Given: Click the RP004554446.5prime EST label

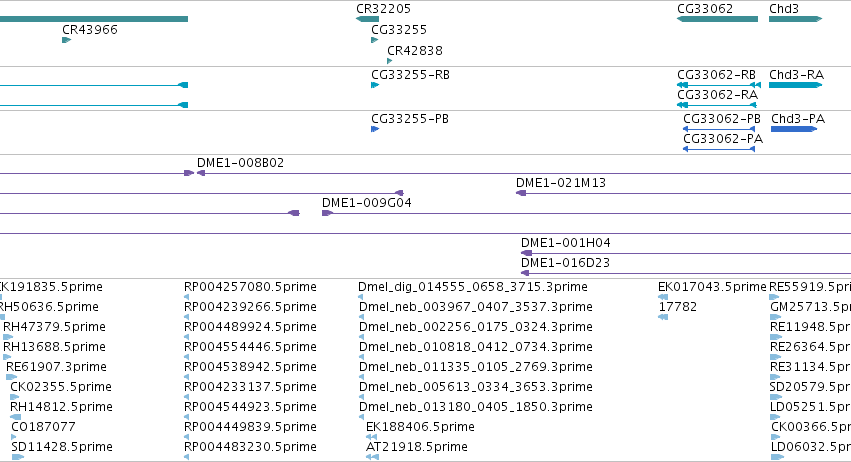Looking at the screenshot, I should pos(250,347).
